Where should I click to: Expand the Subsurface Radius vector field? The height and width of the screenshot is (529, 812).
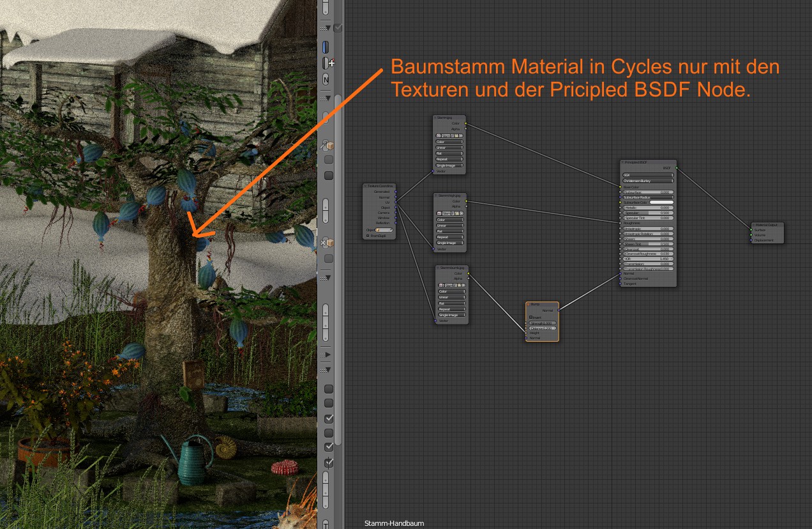(x=648, y=197)
